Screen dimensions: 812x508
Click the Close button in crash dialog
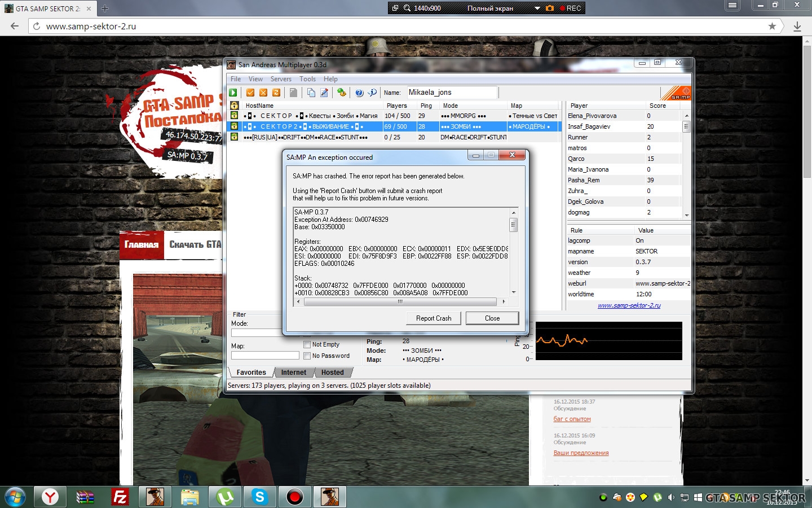coord(492,318)
